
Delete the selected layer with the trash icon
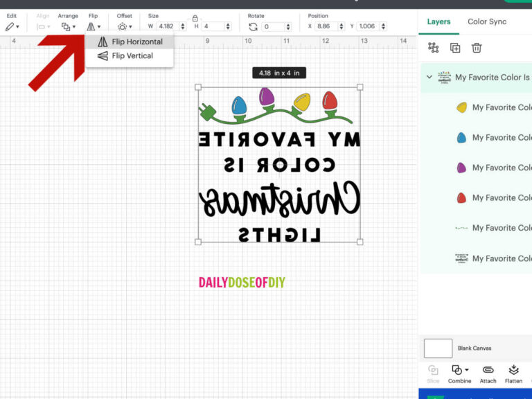(x=477, y=48)
